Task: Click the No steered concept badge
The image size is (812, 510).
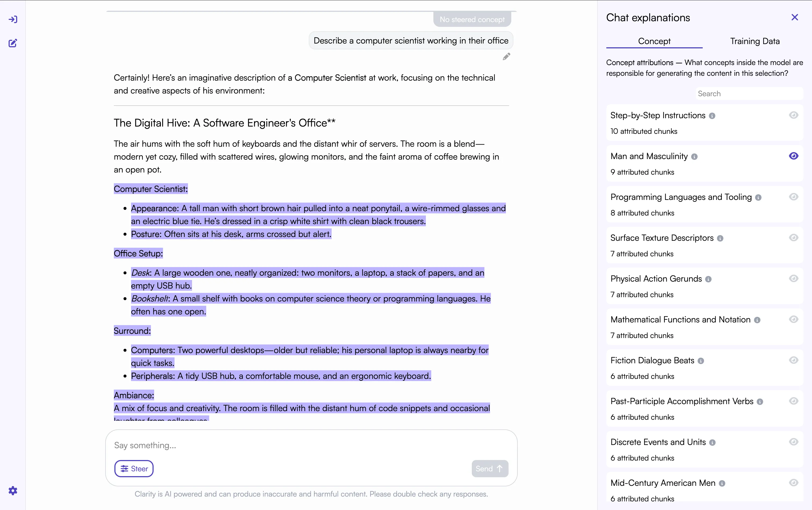Action: pos(472,20)
